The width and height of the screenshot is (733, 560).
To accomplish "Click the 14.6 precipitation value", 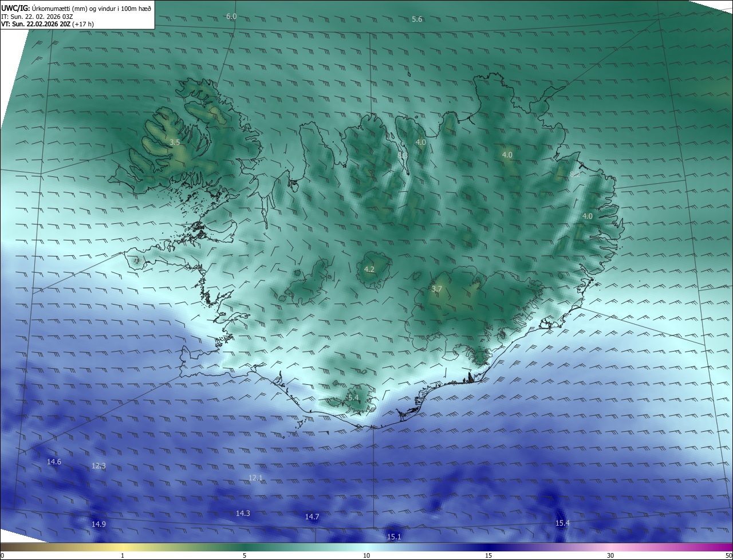I will click(54, 462).
